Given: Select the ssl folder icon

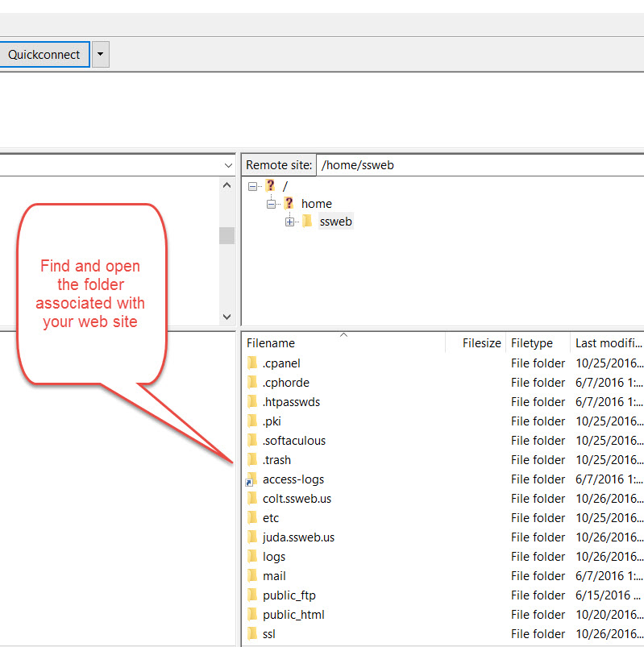Looking at the screenshot, I should (252, 634).
